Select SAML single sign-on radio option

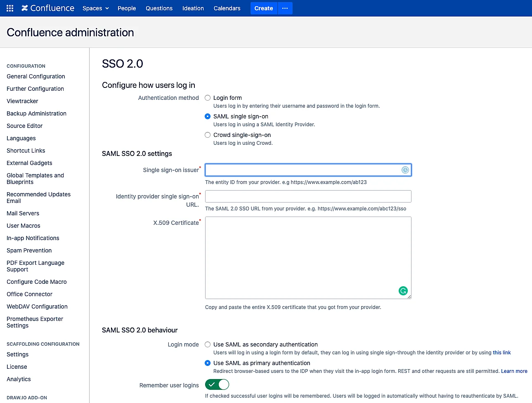pos(208,116)
